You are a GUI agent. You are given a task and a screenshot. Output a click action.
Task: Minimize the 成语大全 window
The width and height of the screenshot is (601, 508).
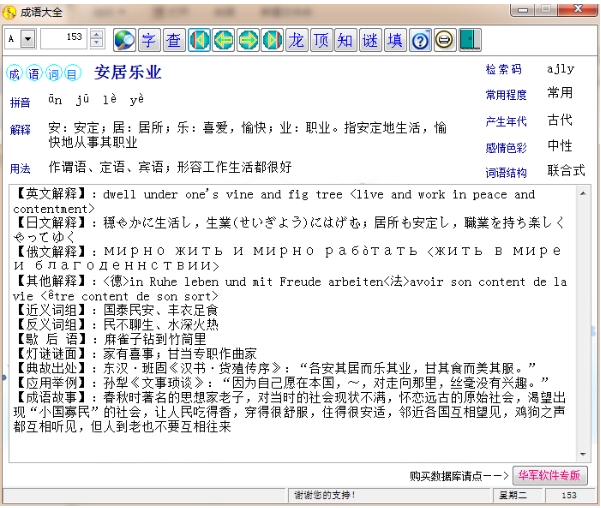point(523,10)
